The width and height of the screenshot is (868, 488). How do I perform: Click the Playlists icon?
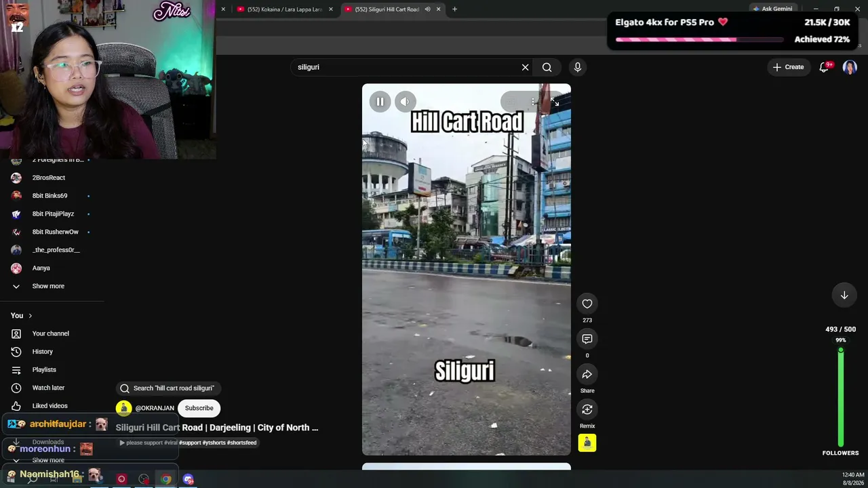[16, 370]
